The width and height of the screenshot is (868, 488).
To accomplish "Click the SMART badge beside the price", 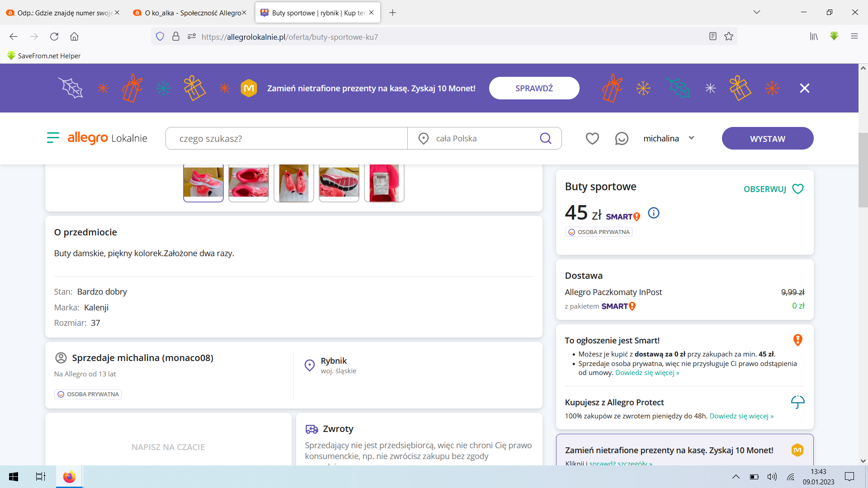I will pos(623,216).
